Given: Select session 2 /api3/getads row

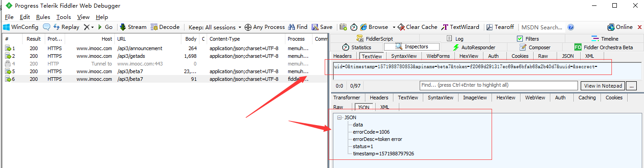Looking at the screenshot, I should pyautogui.click(x=164, y=56).
